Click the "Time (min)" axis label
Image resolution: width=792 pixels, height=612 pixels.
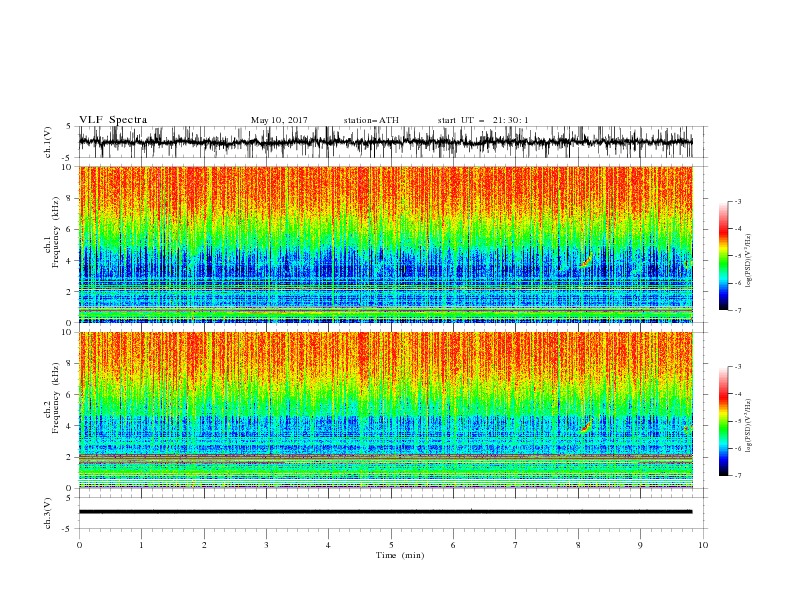click(400, 555)
